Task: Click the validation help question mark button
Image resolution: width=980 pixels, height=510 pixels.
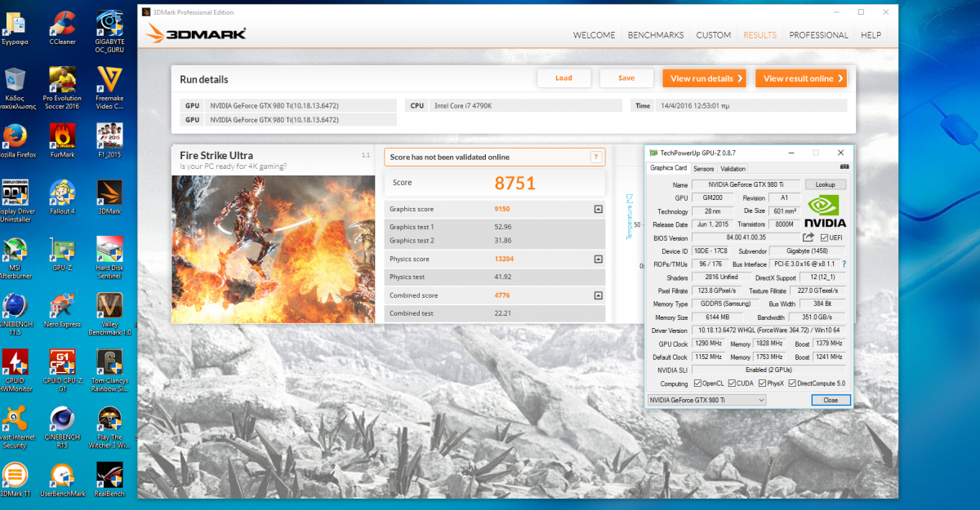Action: click(x=596, y=157)
